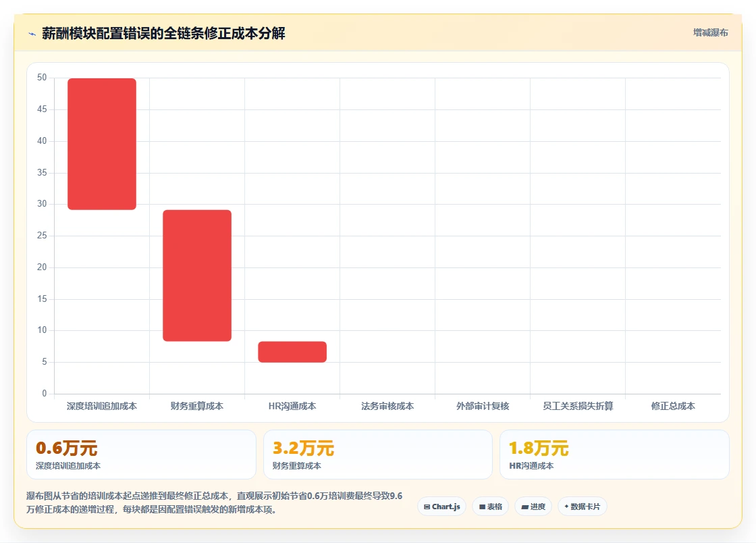Viewport: 756px width, 543px height.
Task: Select the 表格 tag chip
Action: pyautogui.click(x=490, y=507)
